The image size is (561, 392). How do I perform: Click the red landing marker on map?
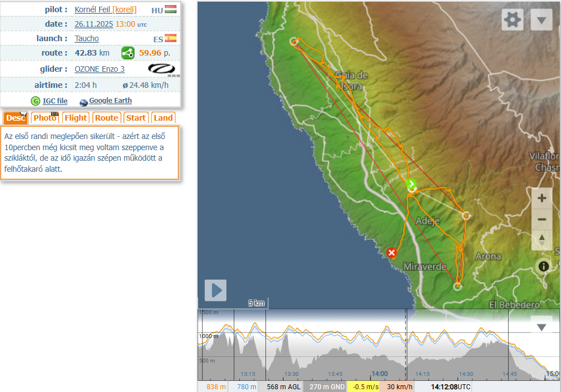[392, 253]
